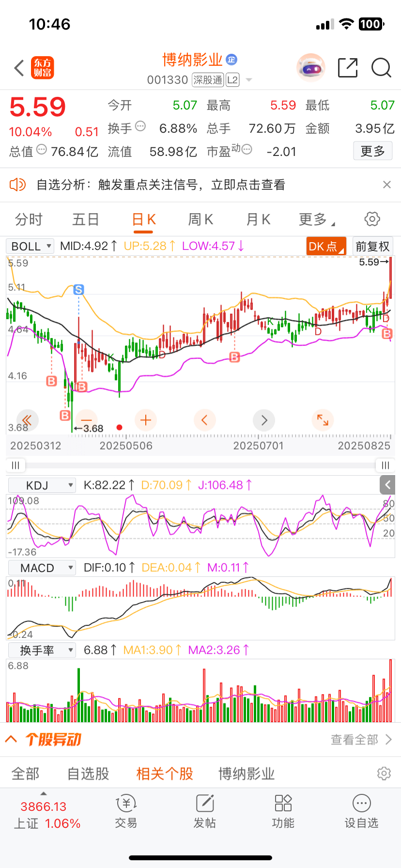Screen dimensions: 401x868
Task: Zoom out chart with minus icon
Action: [x=87, y=420]
